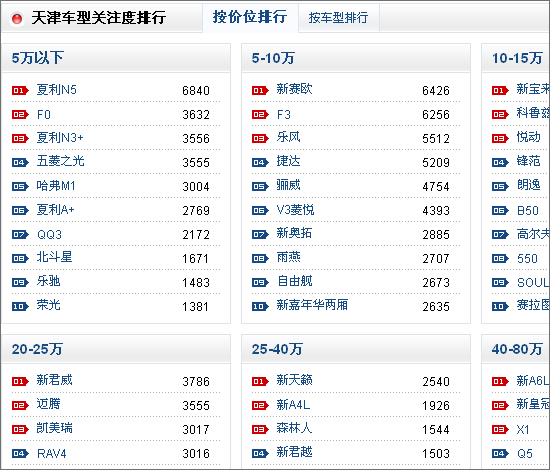Open the F3 link in 5-10万 list

[x=283, y=114]
